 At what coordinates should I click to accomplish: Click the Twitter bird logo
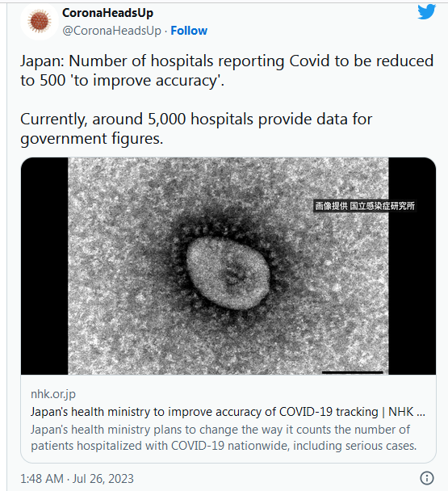(x=426, y=12)
